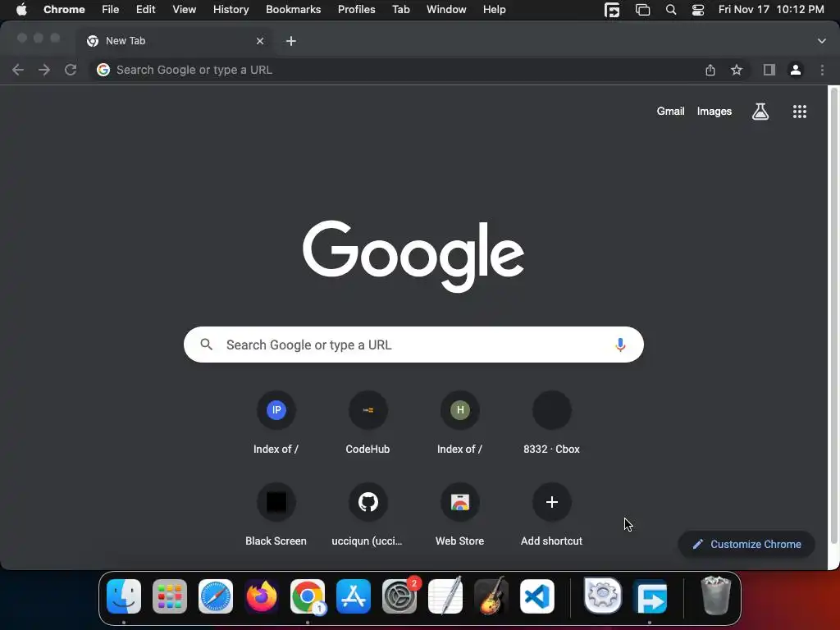Open the Gmail link
840x630 pixels.
tap(670, 112)
